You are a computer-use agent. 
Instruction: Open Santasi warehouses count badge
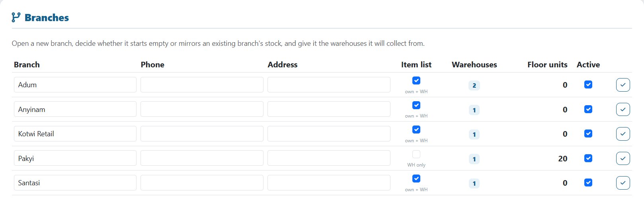point(474,183)
